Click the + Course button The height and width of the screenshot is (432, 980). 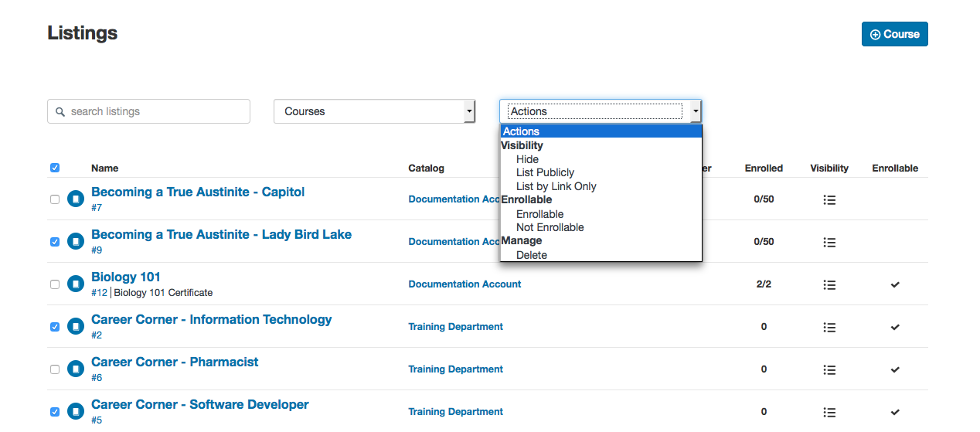(x=895, y=34)
